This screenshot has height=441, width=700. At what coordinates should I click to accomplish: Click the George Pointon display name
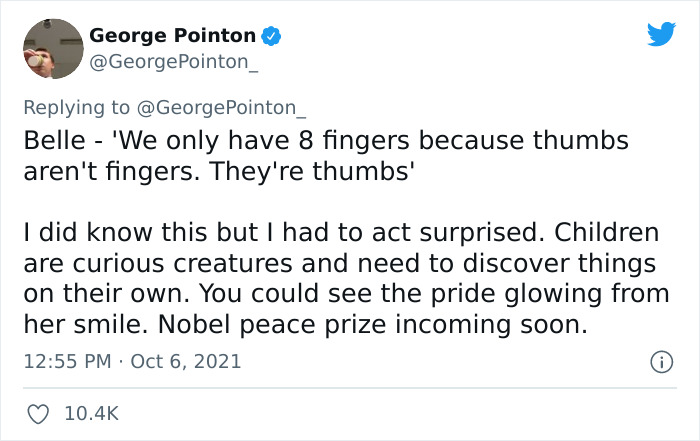(x=173, y=36)
